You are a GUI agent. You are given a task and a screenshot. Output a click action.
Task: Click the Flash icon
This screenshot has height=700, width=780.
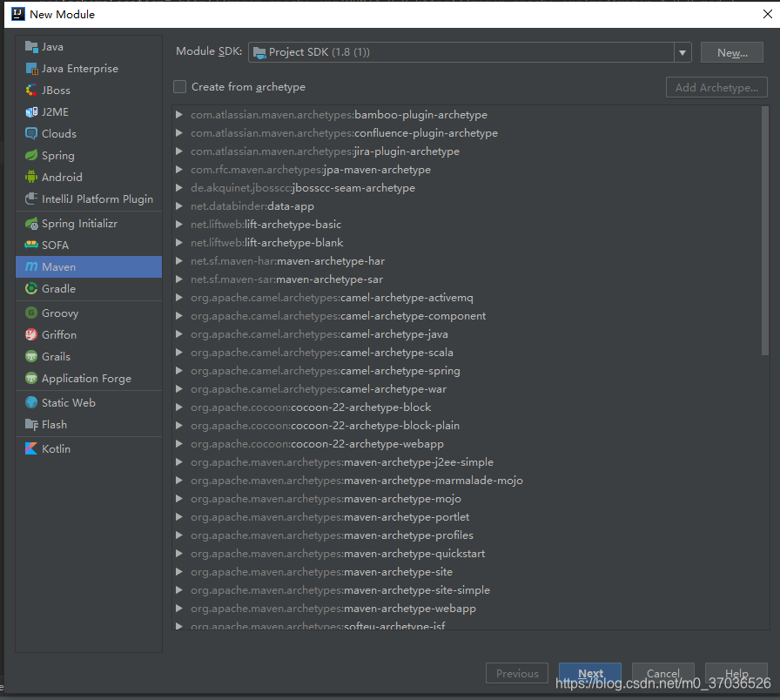pos(31,424)
